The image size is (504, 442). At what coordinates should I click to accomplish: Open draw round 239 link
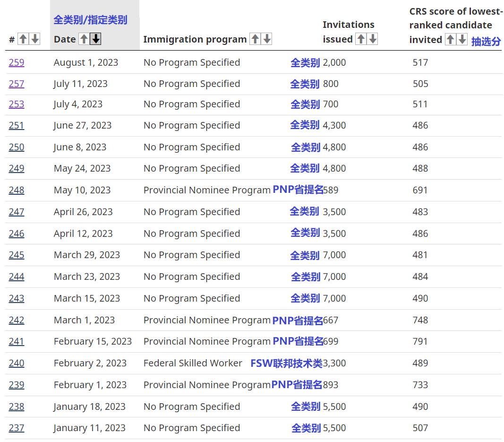pos(17,385)
